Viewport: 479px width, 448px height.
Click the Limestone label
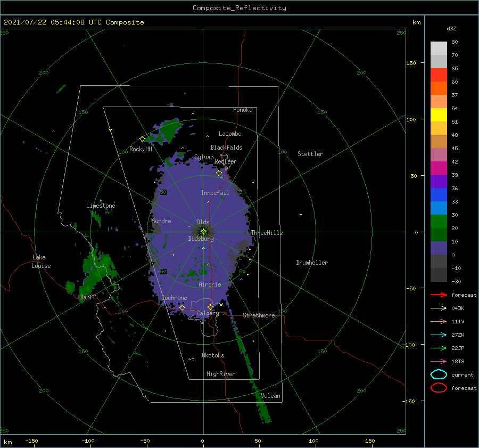[101, 206]
